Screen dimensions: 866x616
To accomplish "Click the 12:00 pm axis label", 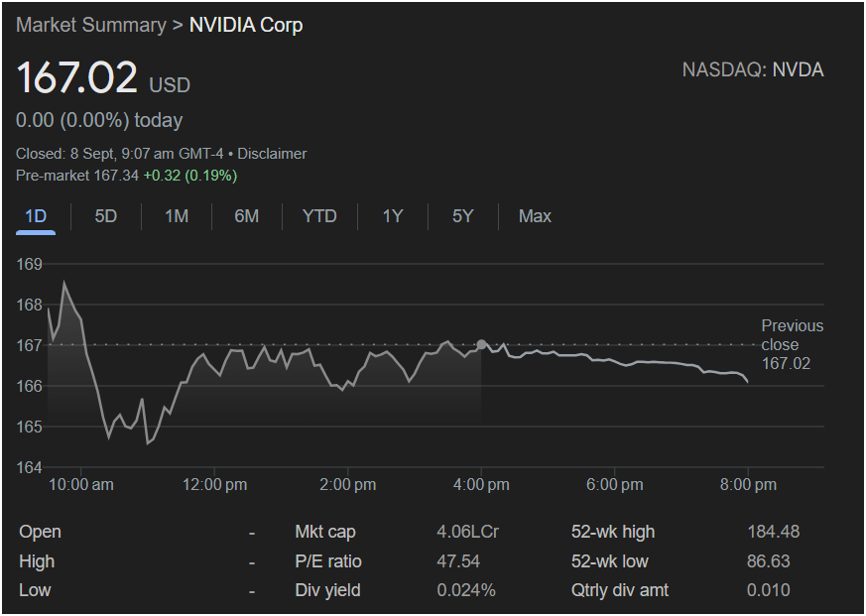I will 215,485.
